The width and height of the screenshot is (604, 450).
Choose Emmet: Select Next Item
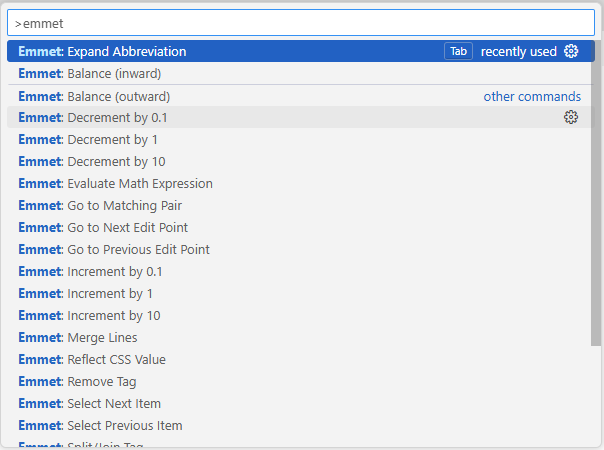(x=301, y=403)
